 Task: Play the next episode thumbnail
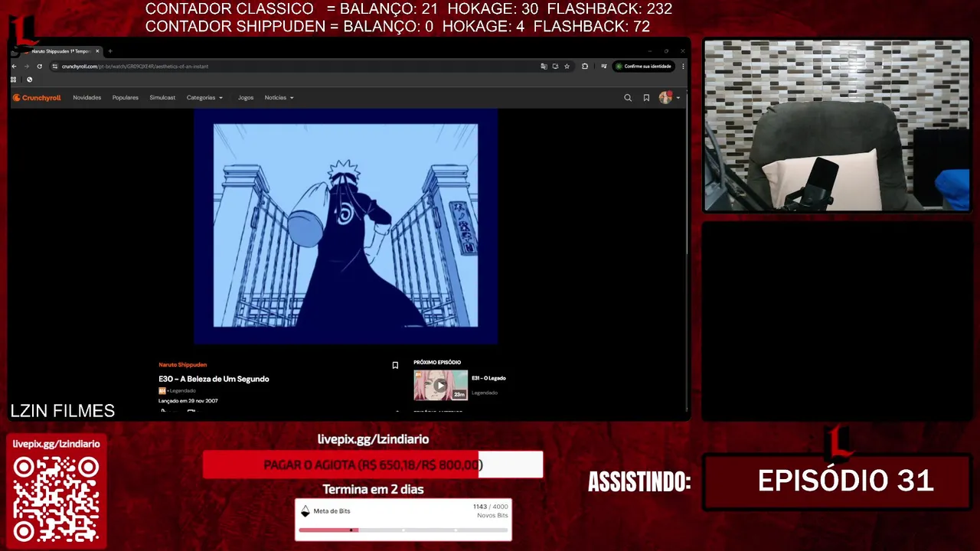click(440, 386)
